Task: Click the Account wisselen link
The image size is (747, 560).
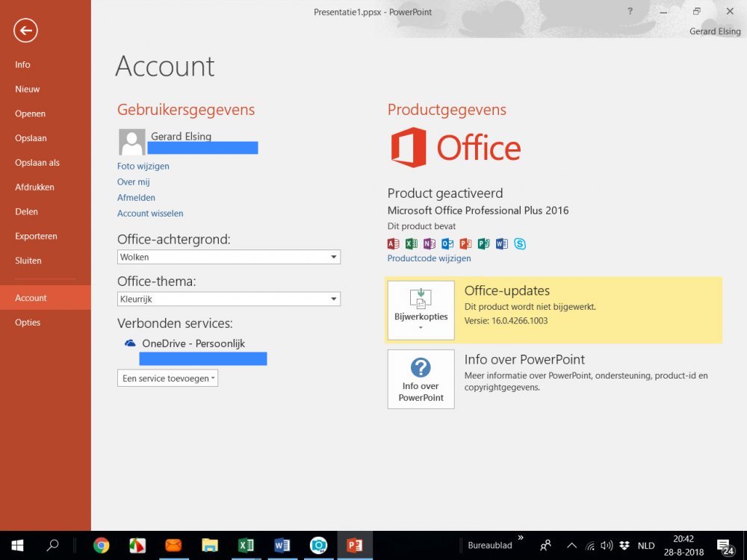Action: pos(150,214)
